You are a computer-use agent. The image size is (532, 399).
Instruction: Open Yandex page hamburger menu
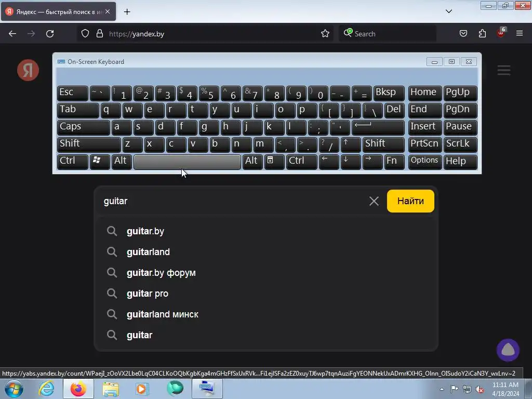[x=504, y=70]
